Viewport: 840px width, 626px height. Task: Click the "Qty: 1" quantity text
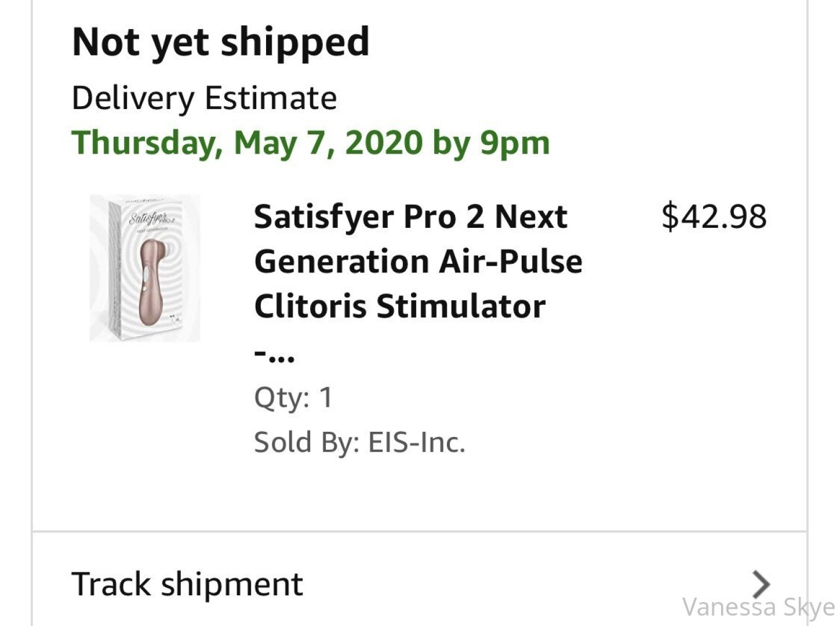click(293, 398)
